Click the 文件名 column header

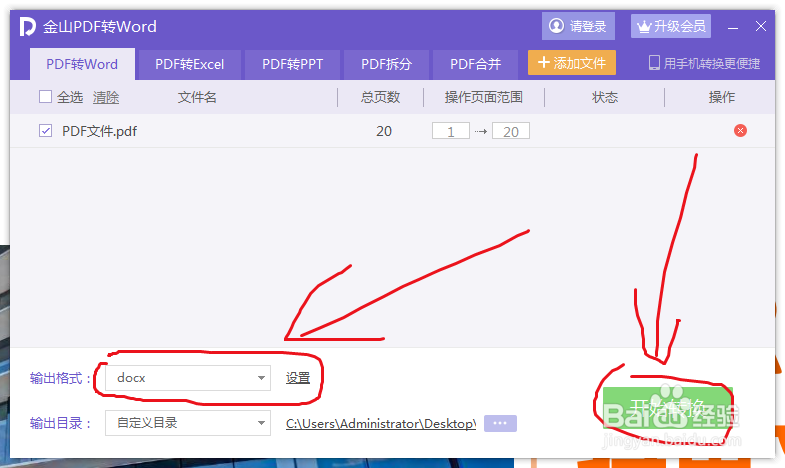coord(197,97)
